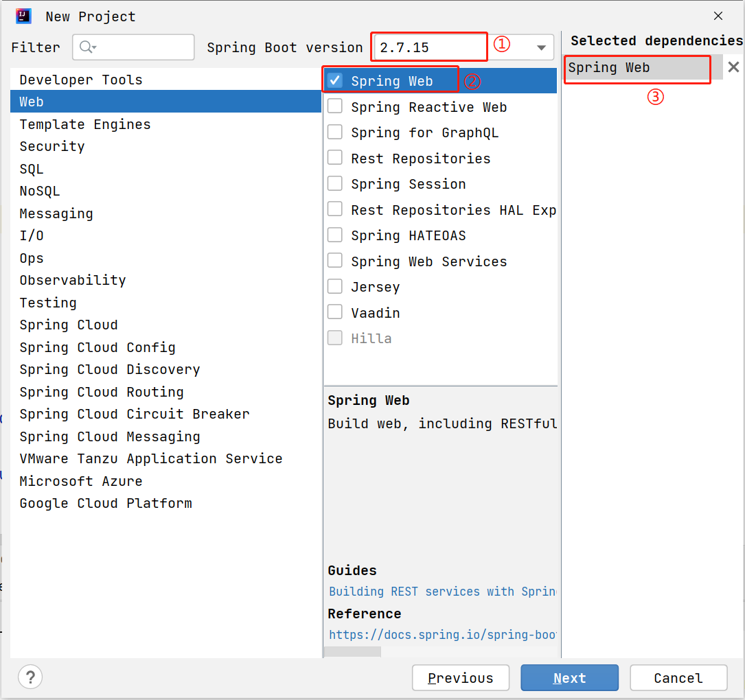
Task: Remove Spring Web from selected dependencies
Action: pos(733,67)
